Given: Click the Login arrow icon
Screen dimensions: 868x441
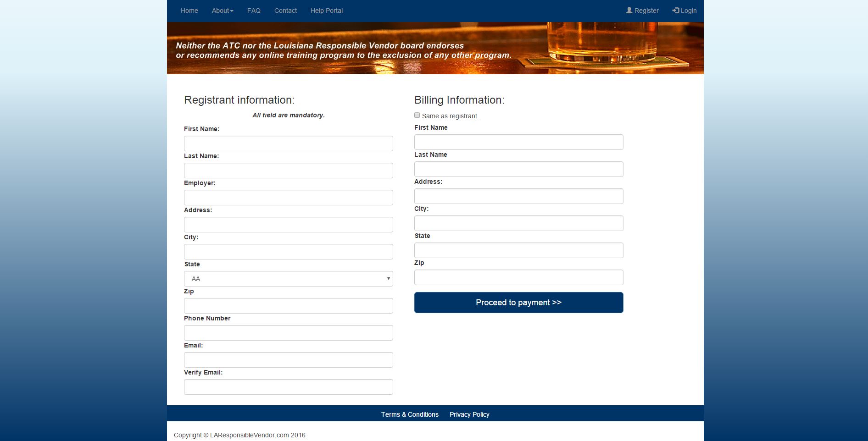Looking at the screenshot, I should tap(676, 11).
